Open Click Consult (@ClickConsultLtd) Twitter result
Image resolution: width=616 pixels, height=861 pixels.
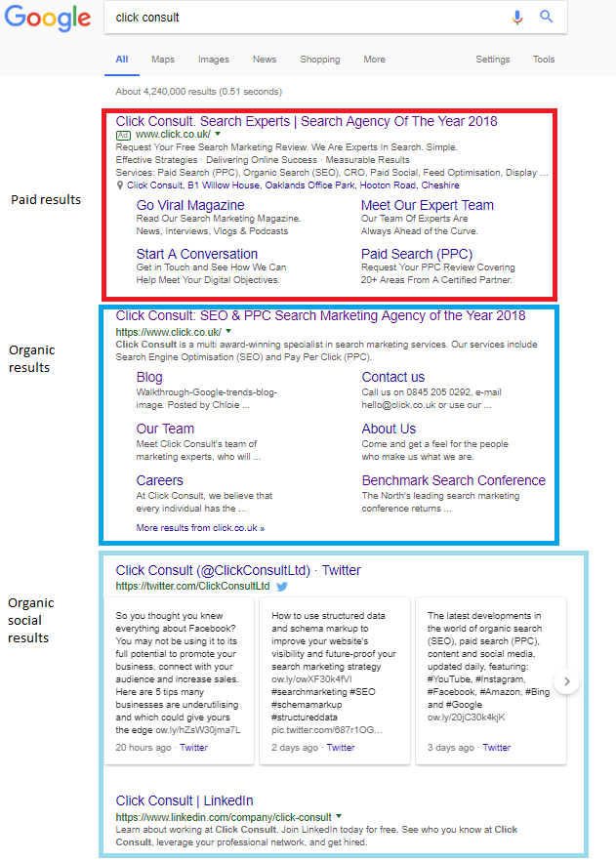238,570
